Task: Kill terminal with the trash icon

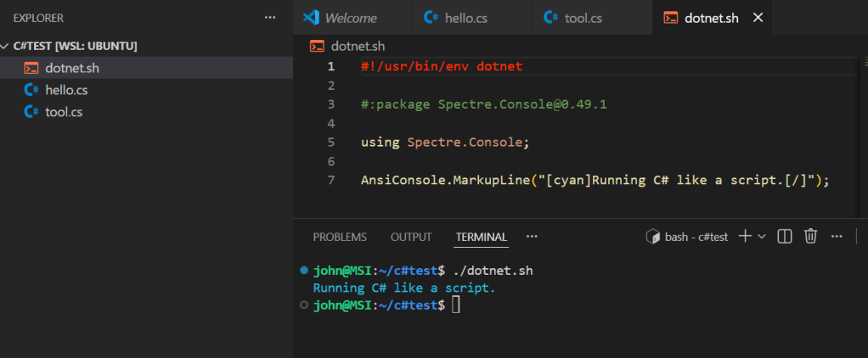Action: tap(811, 237)
